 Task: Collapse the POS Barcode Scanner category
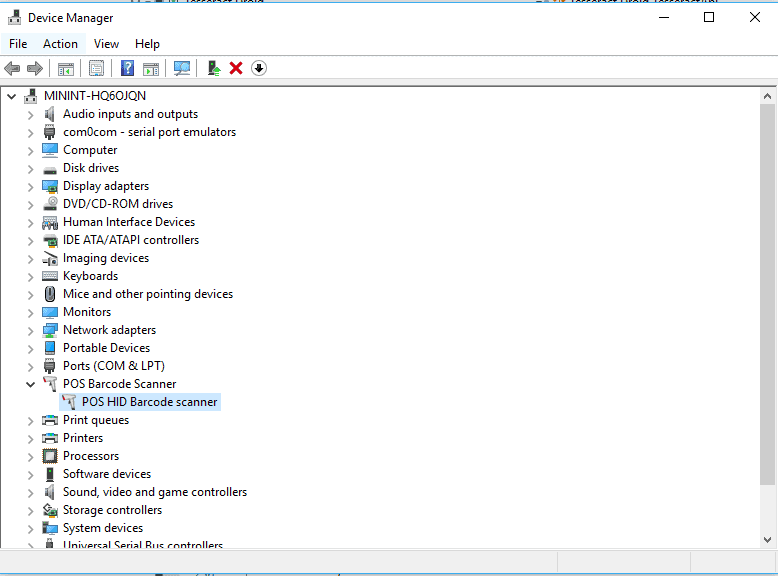pos(30,384)
